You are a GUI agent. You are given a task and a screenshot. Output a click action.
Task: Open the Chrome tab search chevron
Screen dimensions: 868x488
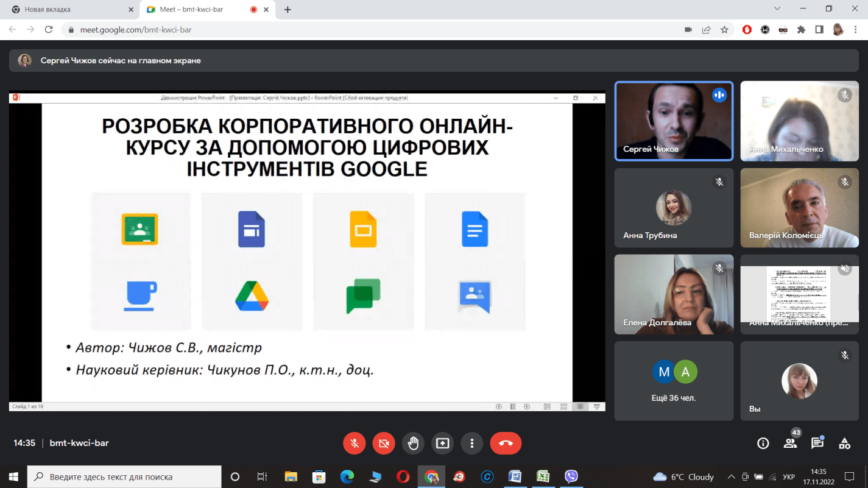777,9
